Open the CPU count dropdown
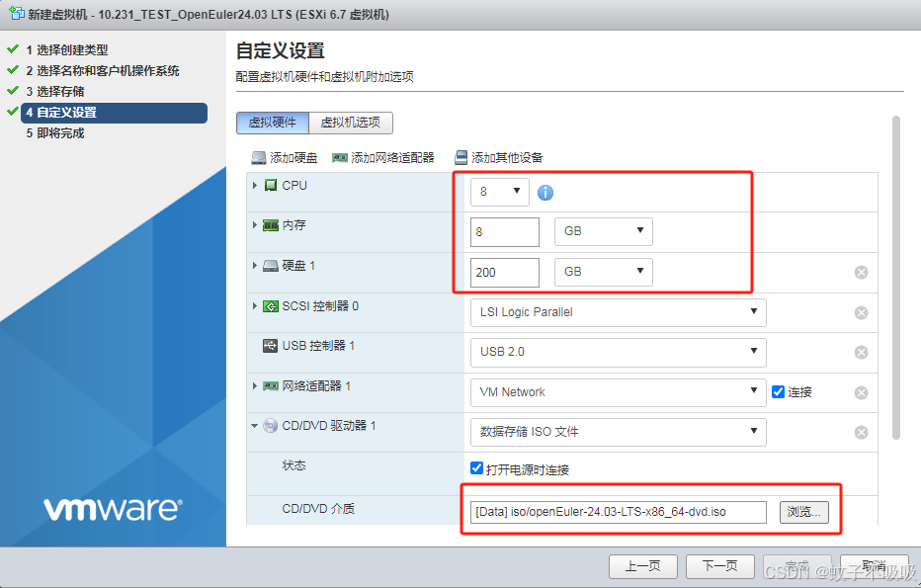The image size is (921, 588). pyautogui.click(x=500, y=192)
